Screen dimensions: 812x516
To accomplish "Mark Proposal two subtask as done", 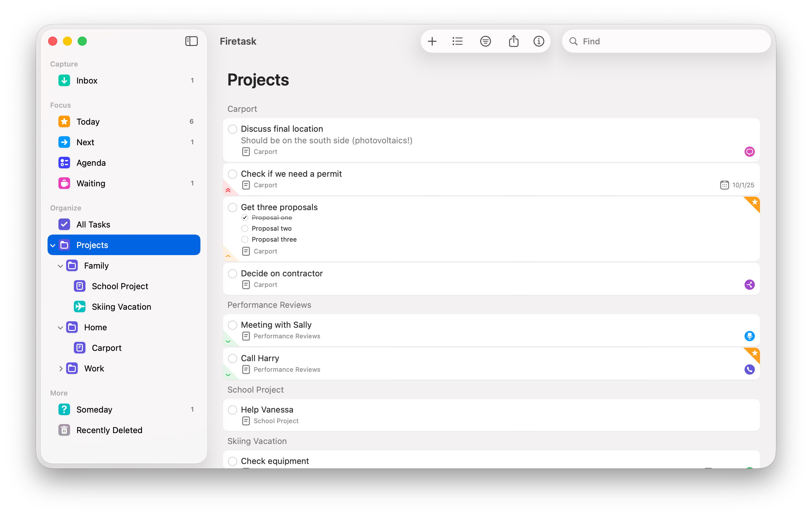I will (x=245, y=228).
